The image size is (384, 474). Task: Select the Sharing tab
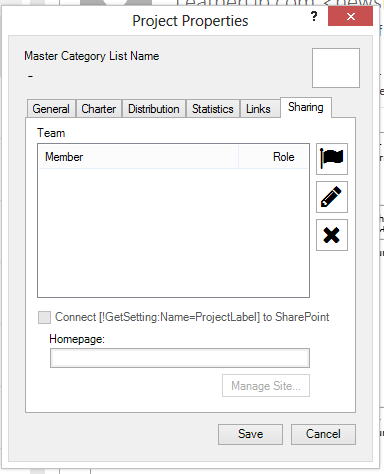point(306,107)
